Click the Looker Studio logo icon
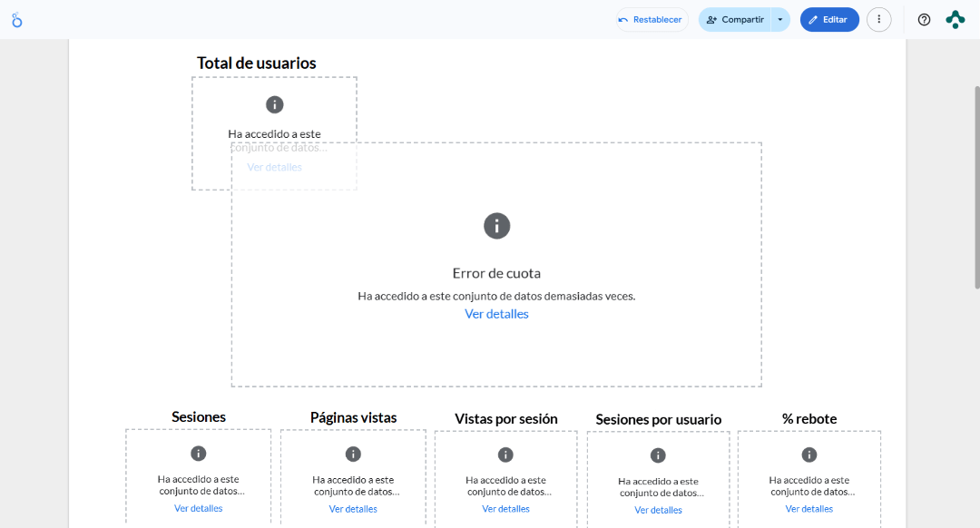This screenshot has height=528, width=980. [x=16, y=20]
